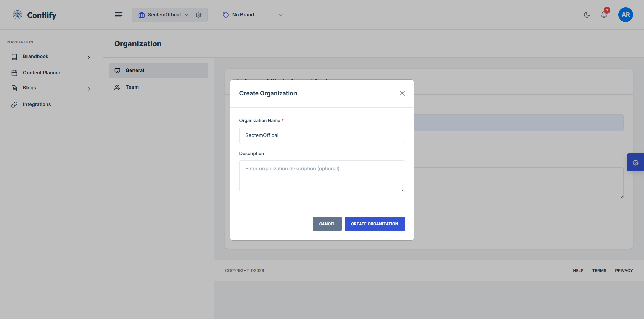Open AR user avatar menu
This screenshot has height=319, width=644.
coord(625,15)
